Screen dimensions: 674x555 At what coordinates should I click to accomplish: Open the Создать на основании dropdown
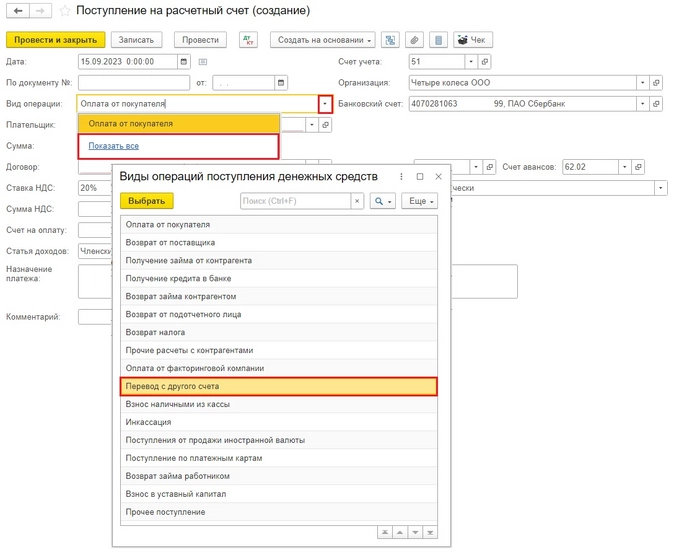tap(322, 40)
